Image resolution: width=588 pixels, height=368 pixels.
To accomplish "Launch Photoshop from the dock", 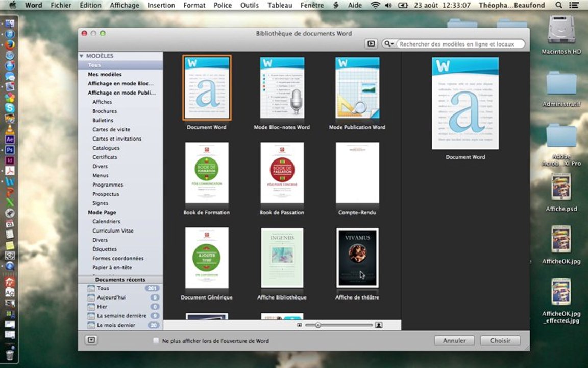I will [10, 150].
